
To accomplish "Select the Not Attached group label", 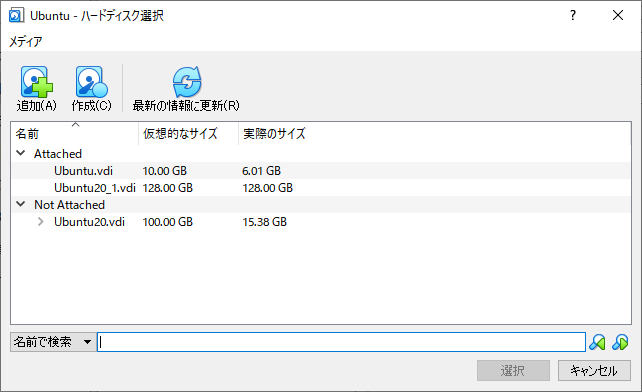I will (x=69, y=204).
